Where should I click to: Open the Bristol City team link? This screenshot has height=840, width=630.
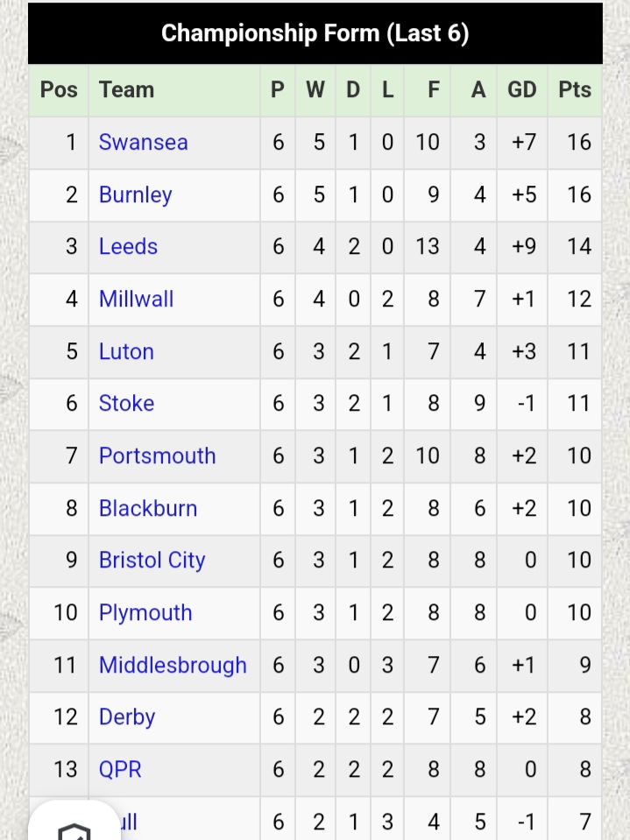[x=152, y=561]
